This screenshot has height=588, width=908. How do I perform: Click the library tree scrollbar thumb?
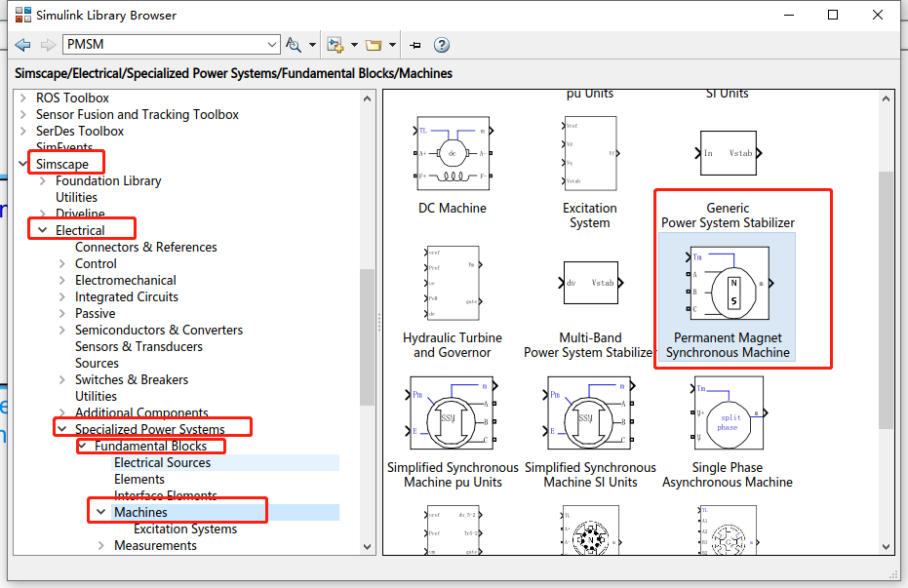367,337
